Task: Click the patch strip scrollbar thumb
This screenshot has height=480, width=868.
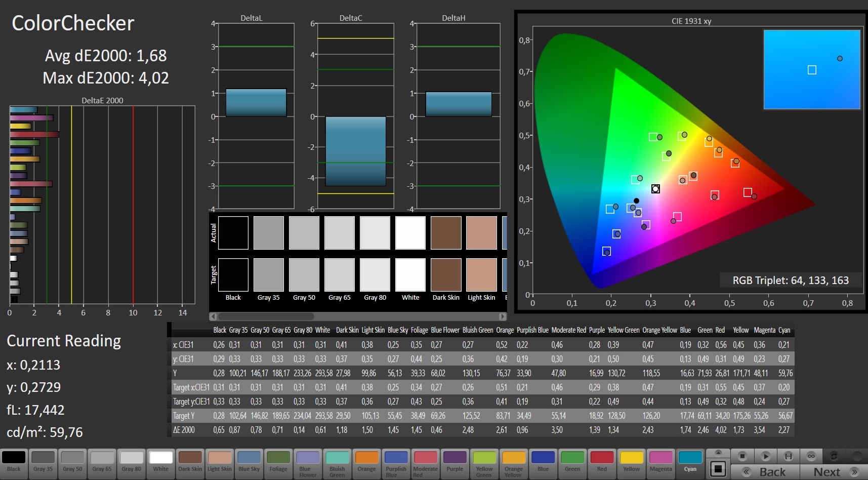Action: [x=266, y=316]
